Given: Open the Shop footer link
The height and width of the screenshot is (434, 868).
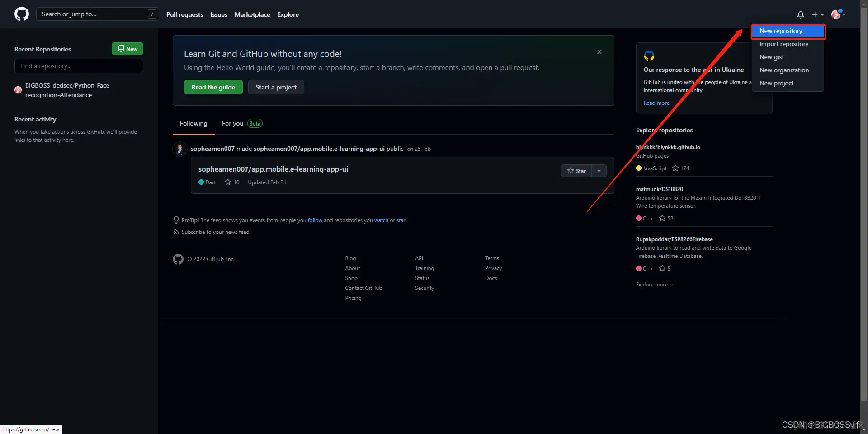Looking at the screenshot, I should 351,278.
